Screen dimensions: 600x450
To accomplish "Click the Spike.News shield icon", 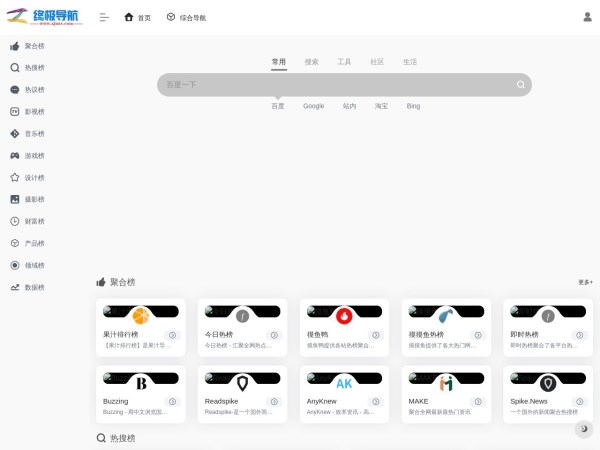I will 548,383.
